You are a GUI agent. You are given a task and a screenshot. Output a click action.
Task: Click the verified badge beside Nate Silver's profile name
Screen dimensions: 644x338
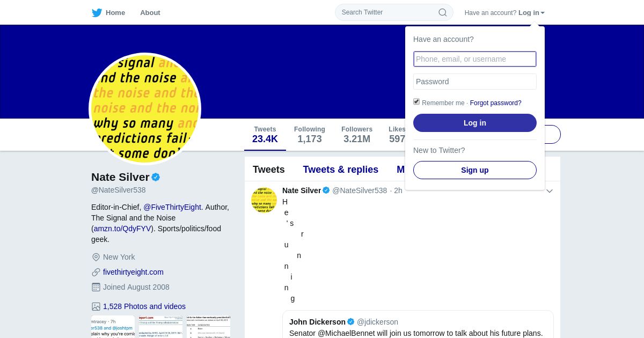156,177
